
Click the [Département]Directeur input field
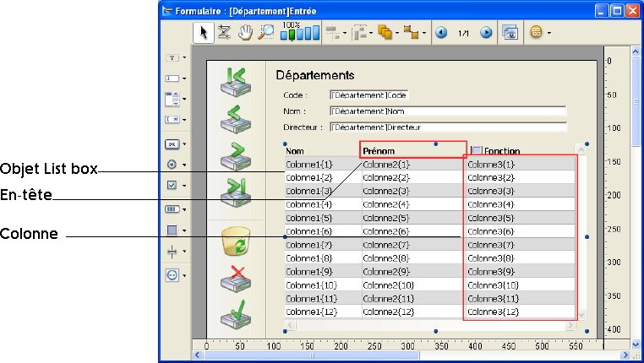click(x=447, y=127)
